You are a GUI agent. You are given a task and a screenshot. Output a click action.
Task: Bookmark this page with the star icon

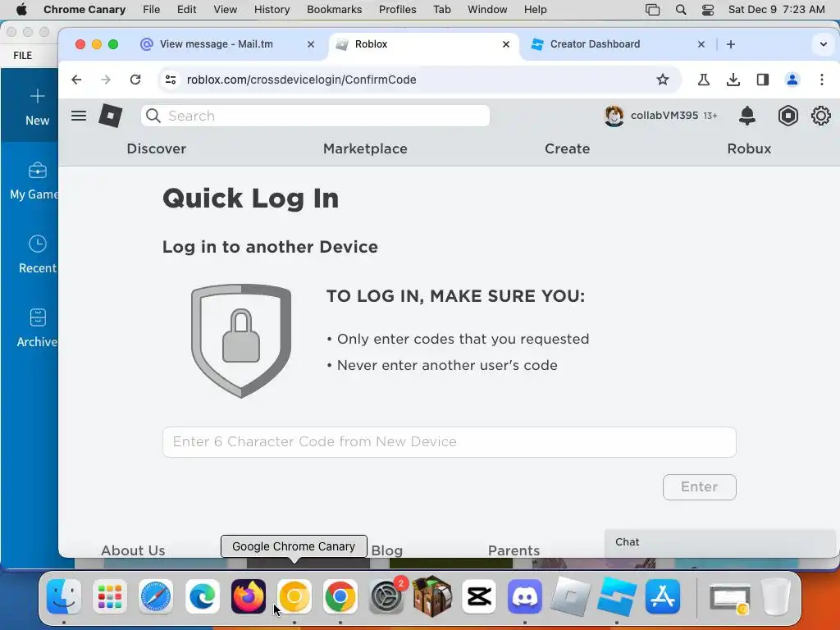pyautogui.click(x=663, y=80)
